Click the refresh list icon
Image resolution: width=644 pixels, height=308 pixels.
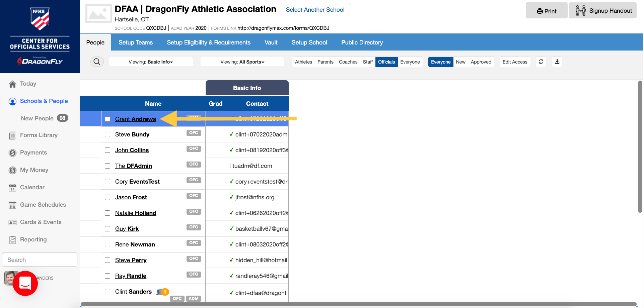tap(541, 62)
